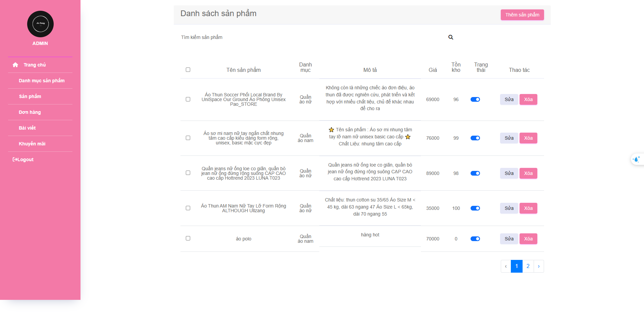Click the Danh mục column header
The height and width of the screenshot is (320, 644).
click(x=306, y=67)
